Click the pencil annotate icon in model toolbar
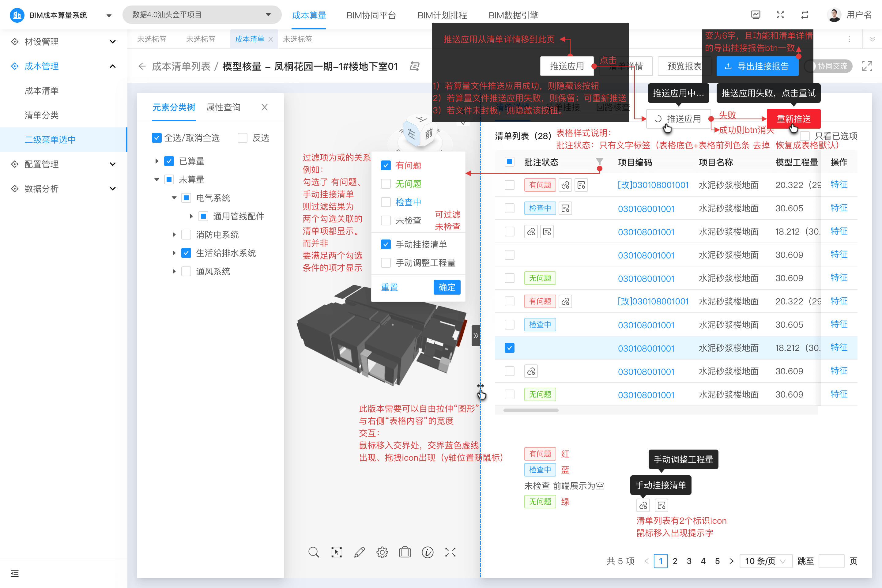882x588 pixels. [x=359, y=552]
